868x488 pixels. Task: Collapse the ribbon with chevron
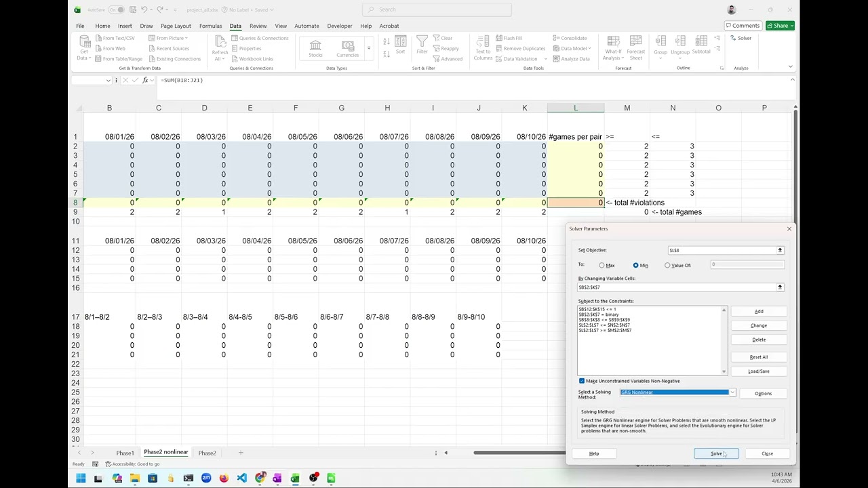pyautogui.click(x=790, y=66)
